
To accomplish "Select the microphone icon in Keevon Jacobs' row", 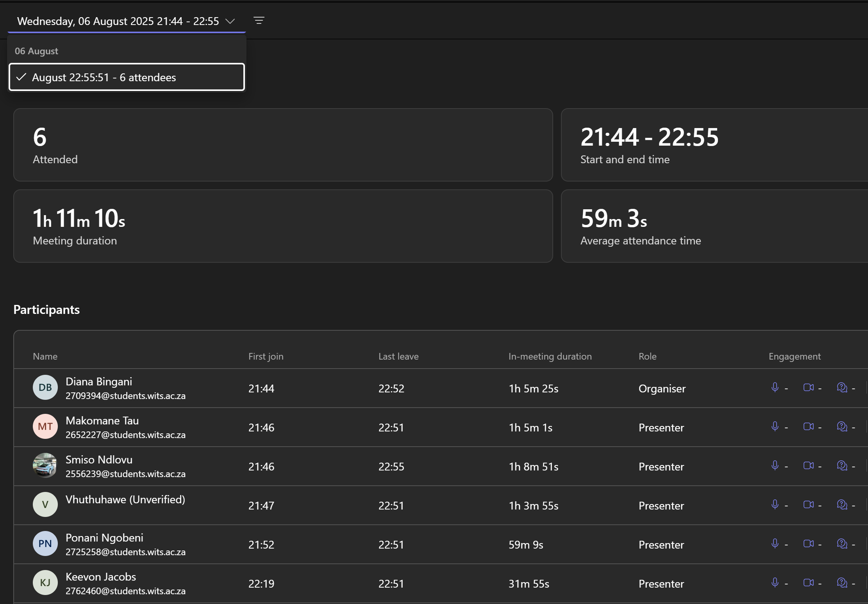I will pos(775,583).
